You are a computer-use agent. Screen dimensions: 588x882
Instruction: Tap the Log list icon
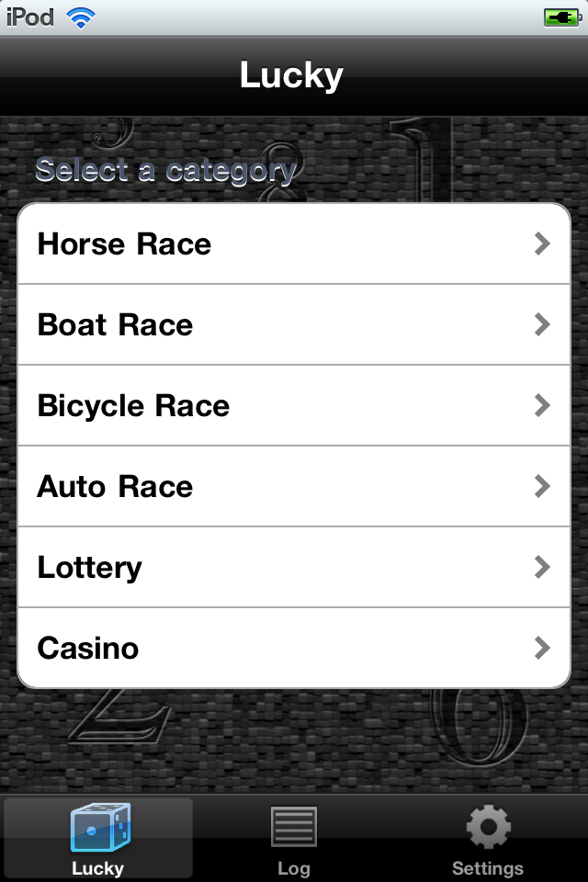[294, 827]
